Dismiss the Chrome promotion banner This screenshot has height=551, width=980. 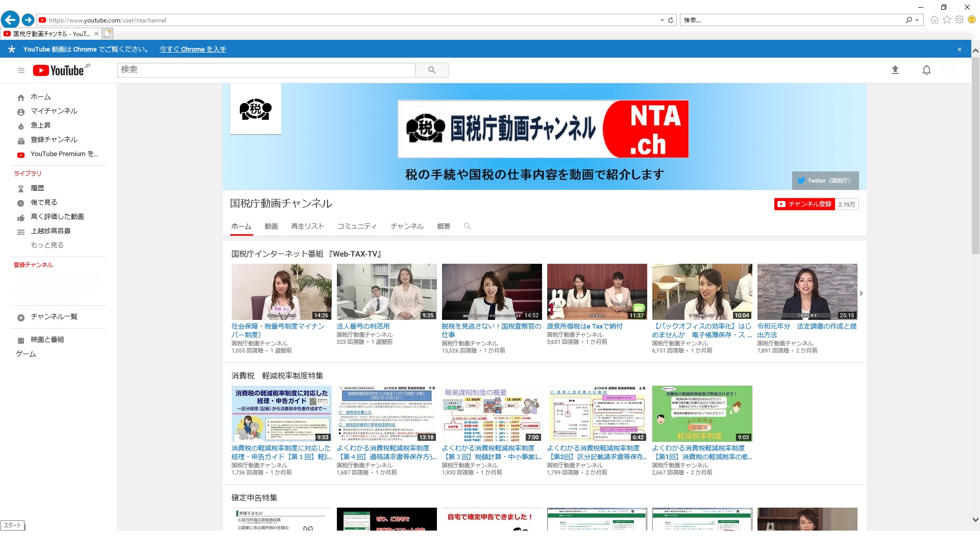coord(960,49)
